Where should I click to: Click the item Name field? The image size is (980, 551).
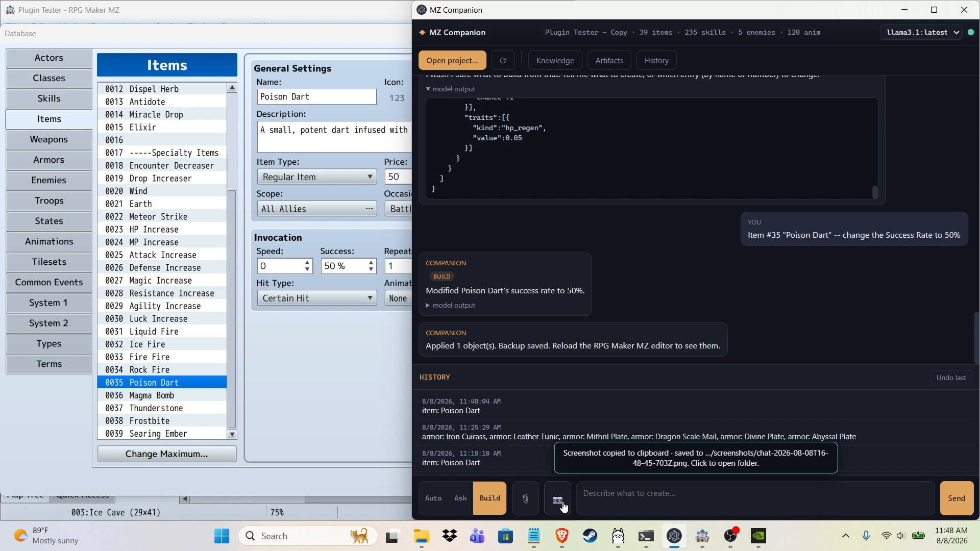[317, 97]
